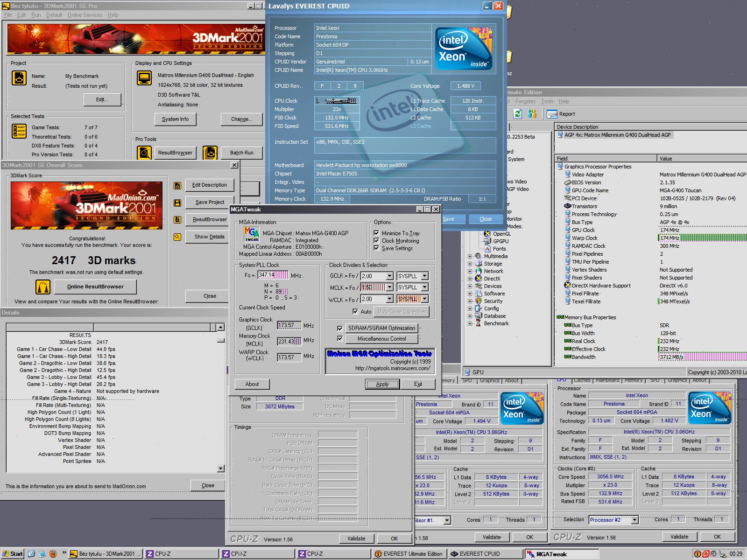This screenshot has height=560, width=747.
Task: Click the Change... button in display settings
Action: tap(241, 119)
